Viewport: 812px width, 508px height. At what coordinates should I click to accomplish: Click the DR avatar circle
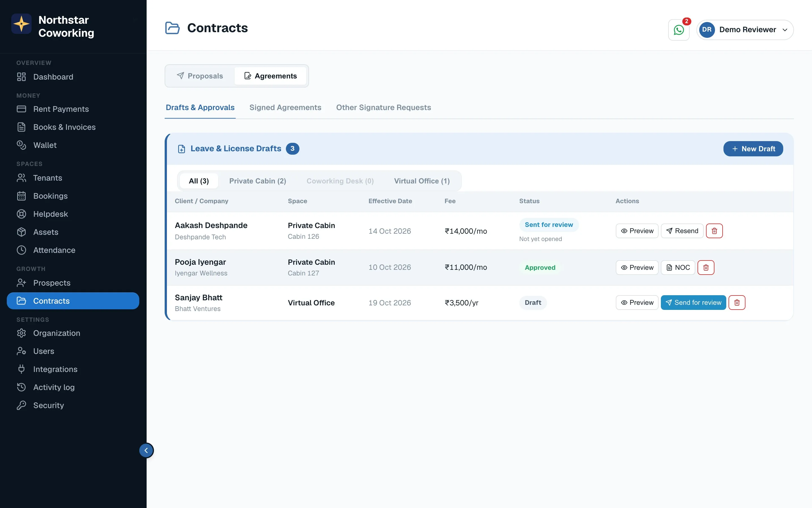pos(707,30)
